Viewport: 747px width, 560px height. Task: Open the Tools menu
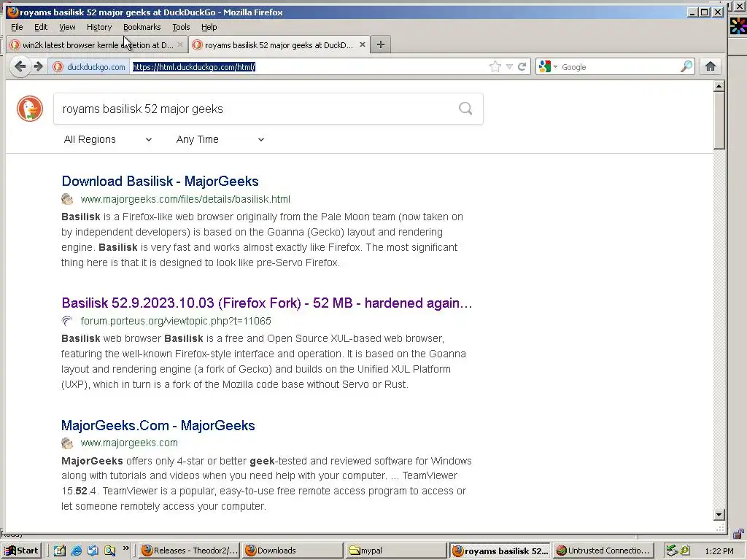(x=181, y=27)
